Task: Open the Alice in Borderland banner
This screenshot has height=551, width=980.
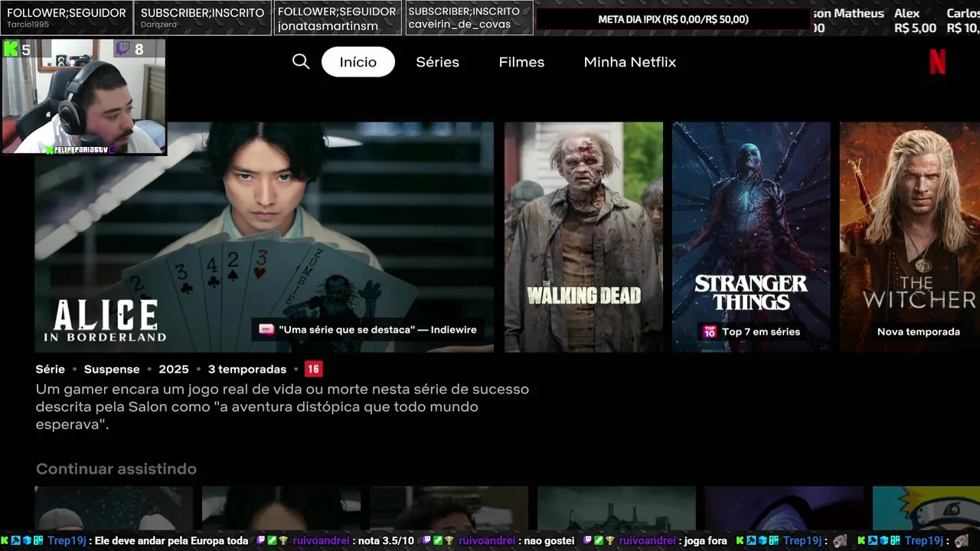Action: tap(264, 237)
